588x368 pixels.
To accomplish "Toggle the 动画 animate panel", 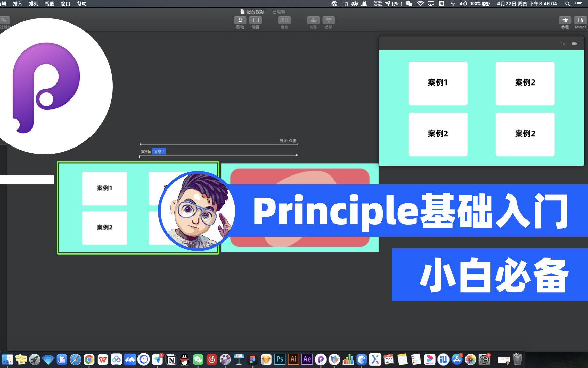I will coord(256,20).
